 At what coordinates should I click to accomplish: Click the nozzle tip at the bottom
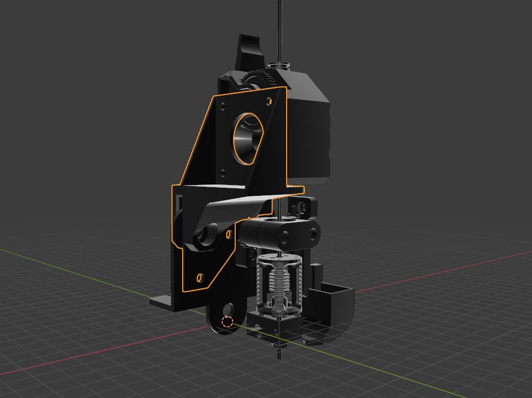click(279, 351)
